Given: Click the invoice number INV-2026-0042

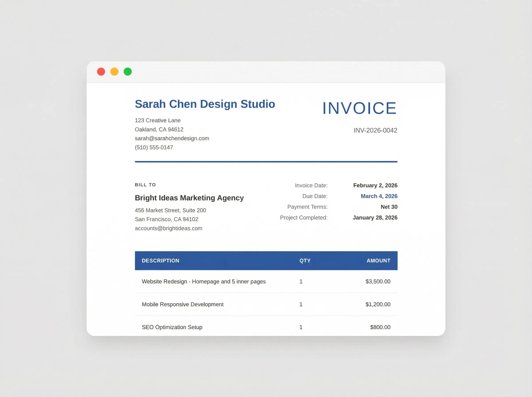Looking at the screenshot, I should 375,130.
